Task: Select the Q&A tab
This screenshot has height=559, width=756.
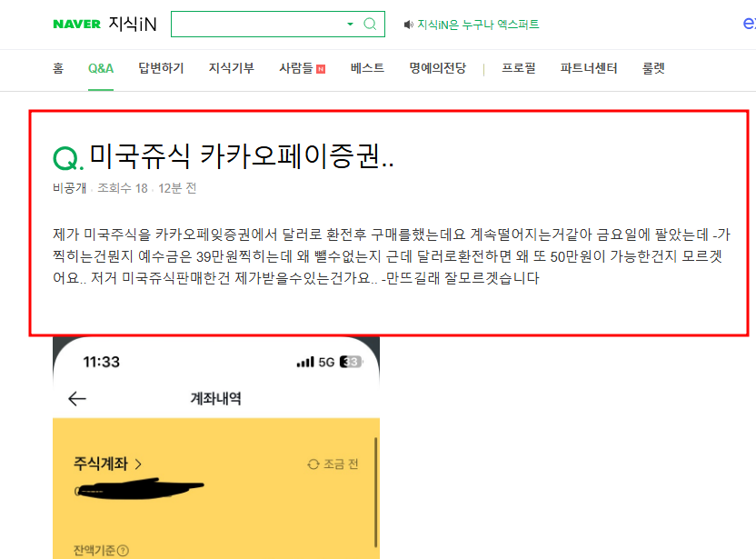Action: point(101,68)
